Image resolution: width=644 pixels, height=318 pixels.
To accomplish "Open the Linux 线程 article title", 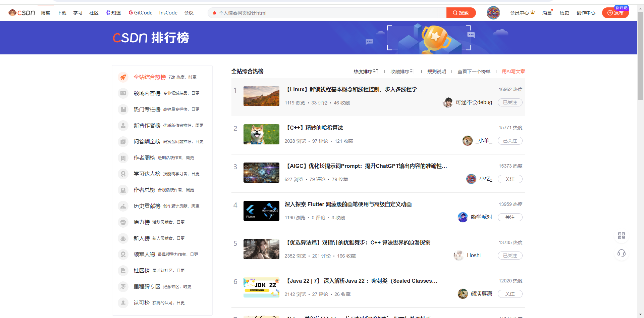I will point(354,89).
